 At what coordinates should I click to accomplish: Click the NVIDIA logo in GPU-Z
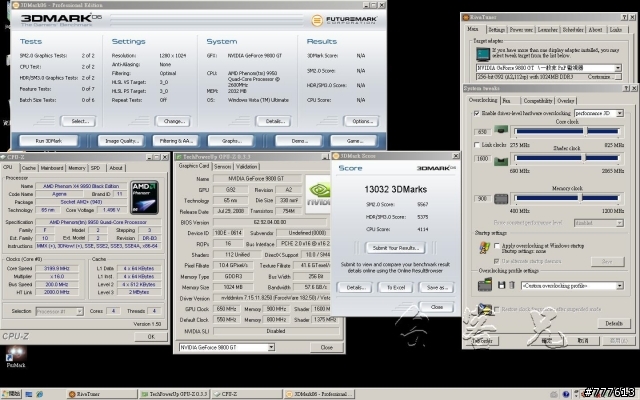coord(318,195)
